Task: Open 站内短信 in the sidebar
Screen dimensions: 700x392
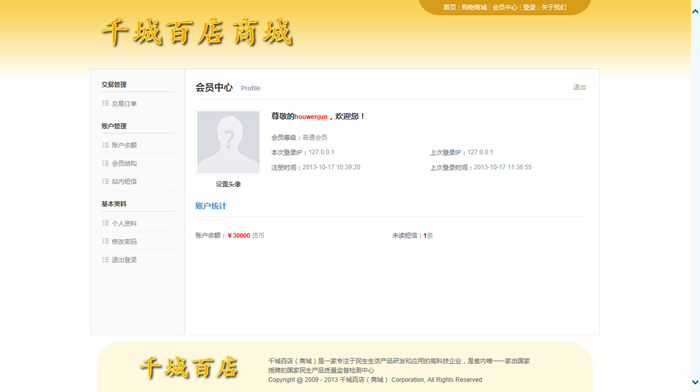Action: 124,181
